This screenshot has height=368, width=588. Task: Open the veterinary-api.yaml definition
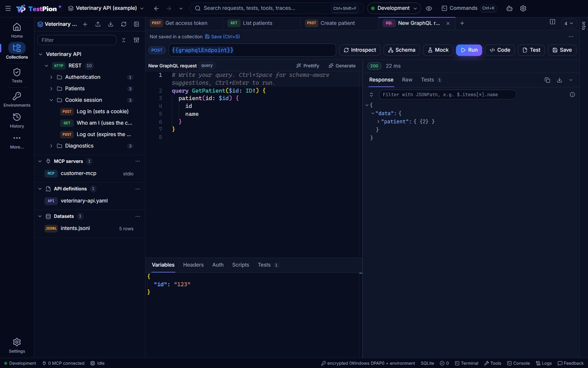(x=89, y=201)
